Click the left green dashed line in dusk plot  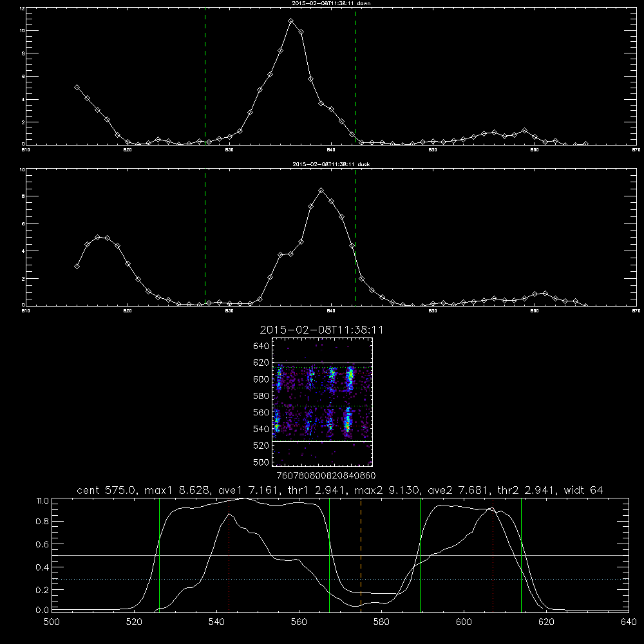[x=205, y=238]
